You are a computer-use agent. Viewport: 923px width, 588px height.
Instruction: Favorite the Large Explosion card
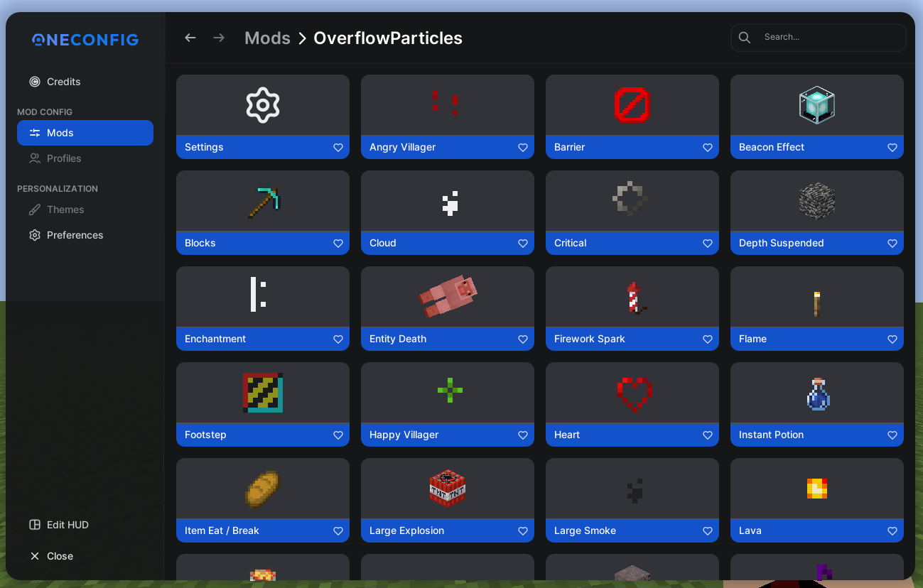click(523, 531)
